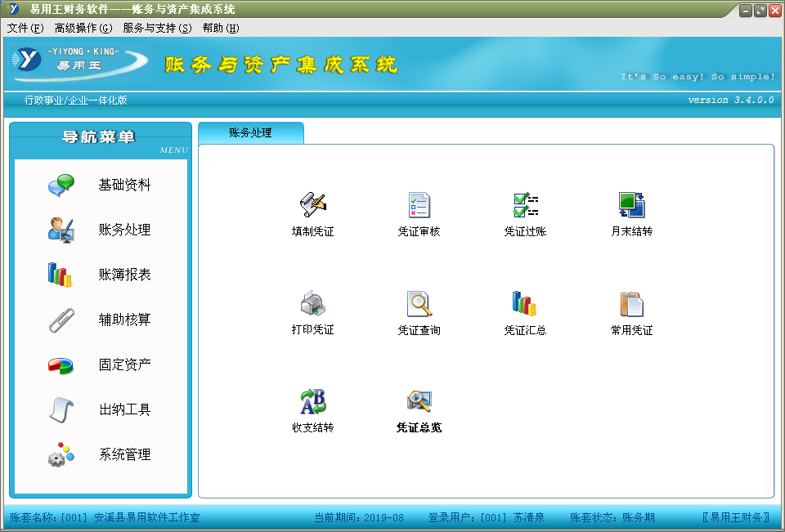Viewport: 785px width, 532px height.
Task: Click the 出纳工具 scroll icon
Action: pos(61,410)
